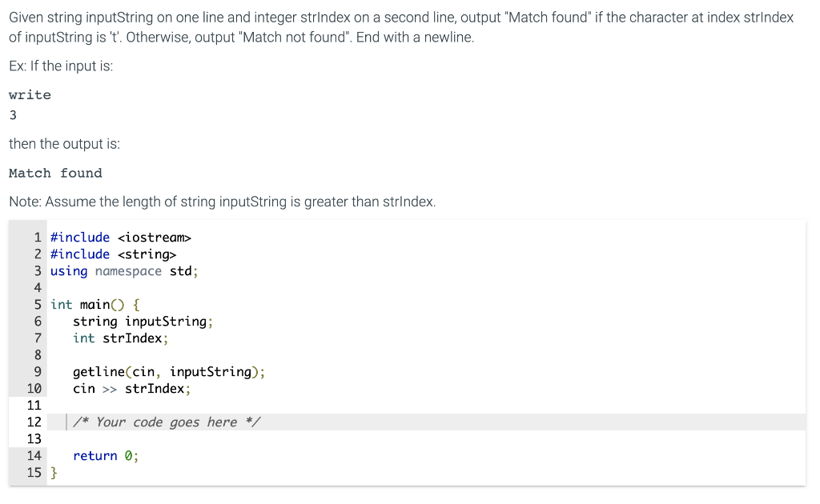Click the getline(cin, inputString) statement
820x504 pixels.
click(169, 372)
